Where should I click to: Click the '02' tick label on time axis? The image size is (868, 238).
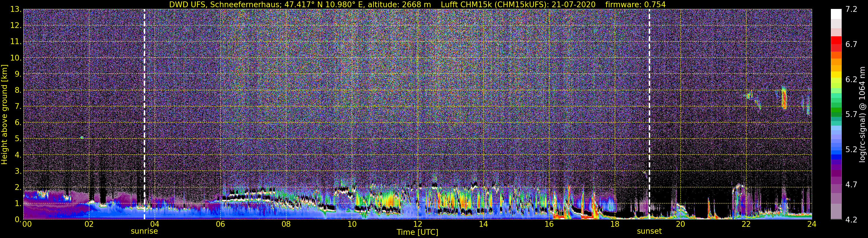[x=89, y=224]
